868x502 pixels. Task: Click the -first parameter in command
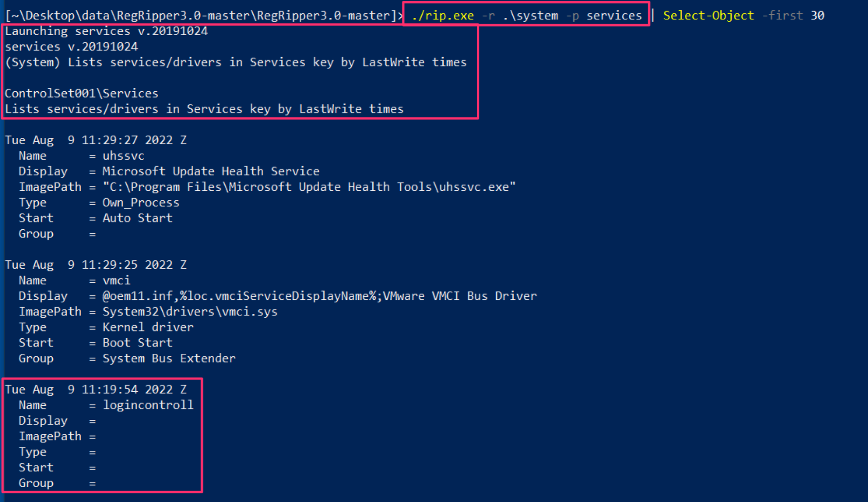782,16
